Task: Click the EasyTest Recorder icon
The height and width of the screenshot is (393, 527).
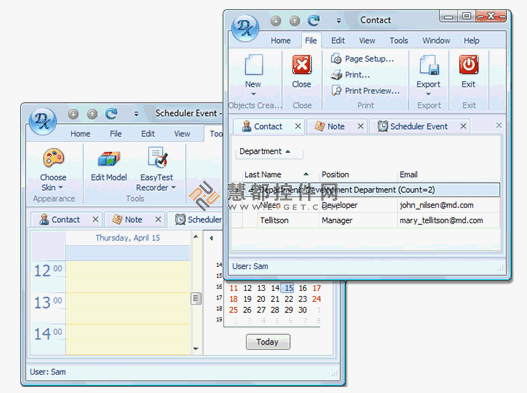Action: (x=157, y=157)
